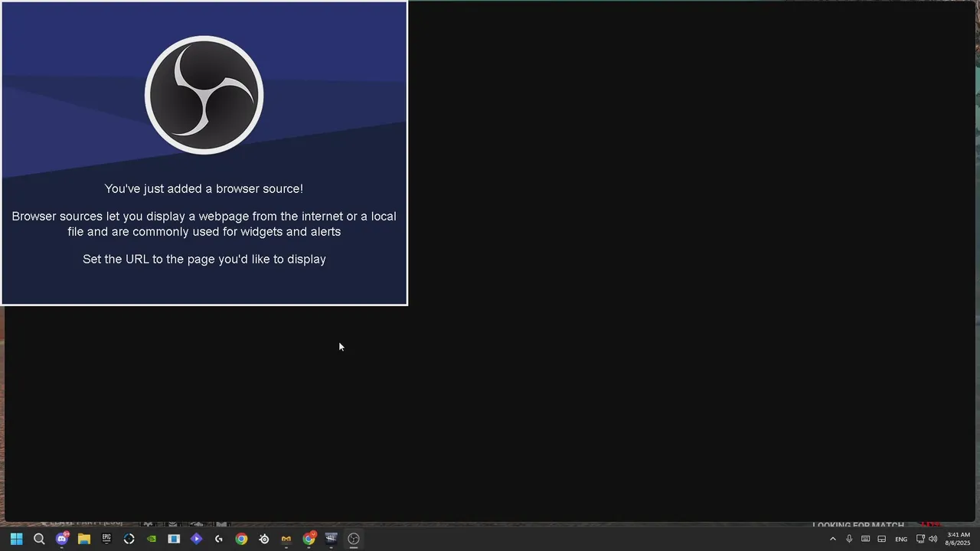Image resolution: width=980 pixels, height=551 pixels.
Task: Click the round ring icon after Epic Games
Action: (x=129, y=539)
